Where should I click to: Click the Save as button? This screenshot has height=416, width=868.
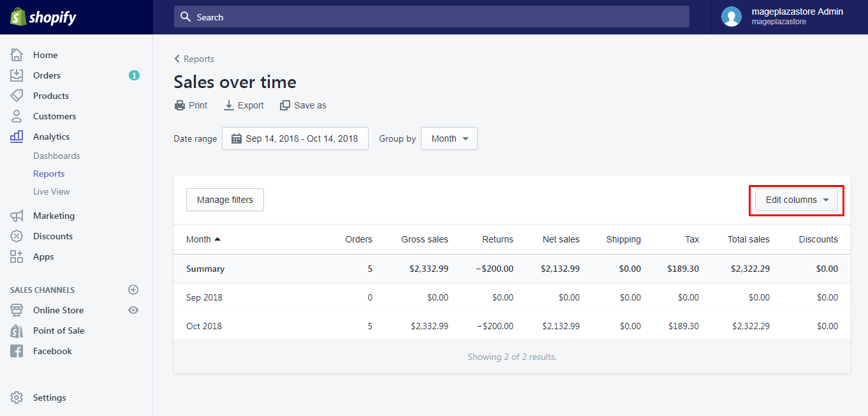pyautogui.click(x=303, y=105)
